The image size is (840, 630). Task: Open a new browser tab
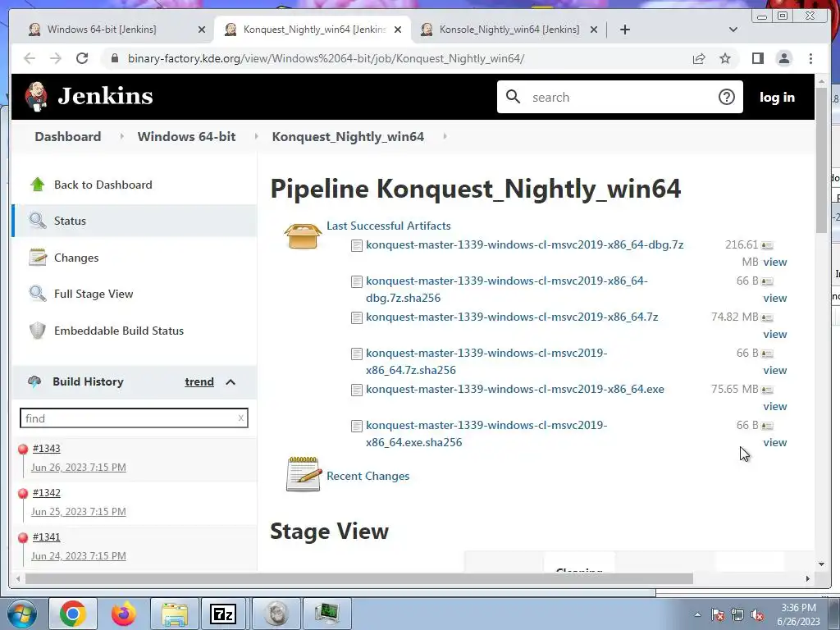pyautogui.click(x=624, y=30)
